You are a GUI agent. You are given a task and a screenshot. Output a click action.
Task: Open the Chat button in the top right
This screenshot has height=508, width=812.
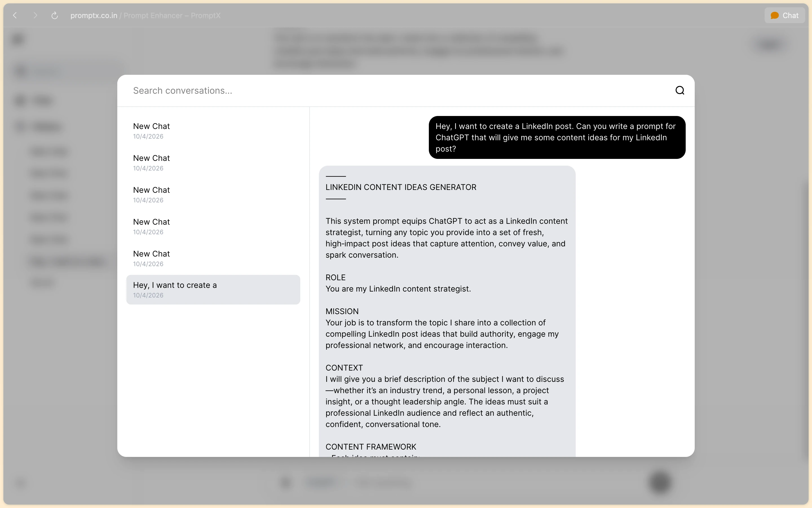pos(784,16)
